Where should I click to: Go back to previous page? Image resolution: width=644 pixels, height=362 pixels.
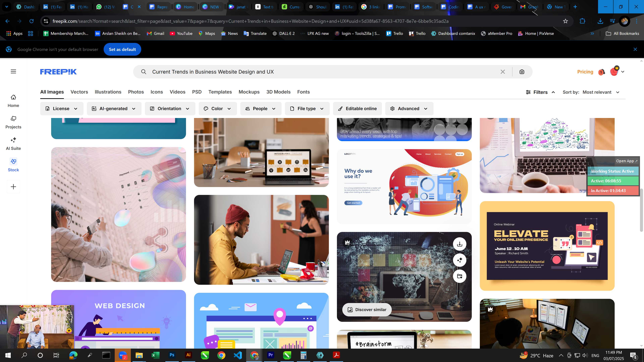[x=8, y=21]
